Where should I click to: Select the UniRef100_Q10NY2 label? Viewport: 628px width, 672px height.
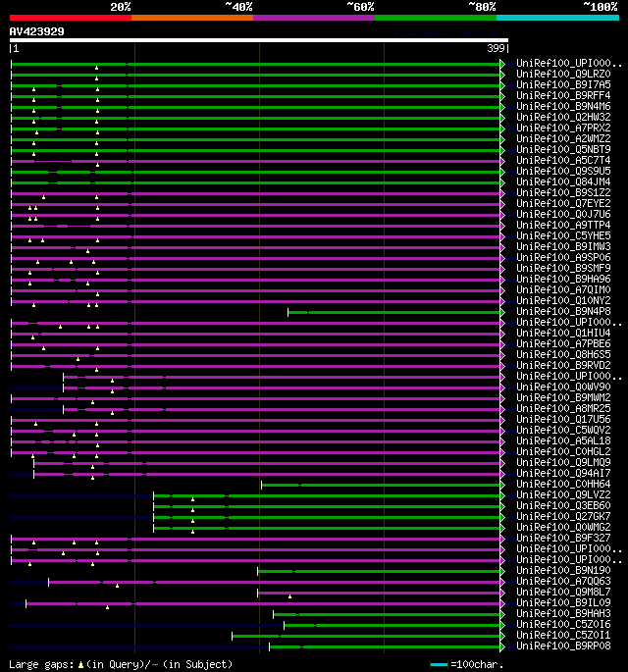coord(563,300)
